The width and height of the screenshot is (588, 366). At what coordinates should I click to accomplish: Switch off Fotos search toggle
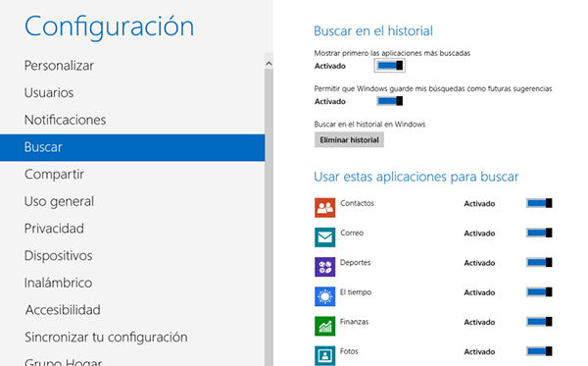click(x=539, y=351)
